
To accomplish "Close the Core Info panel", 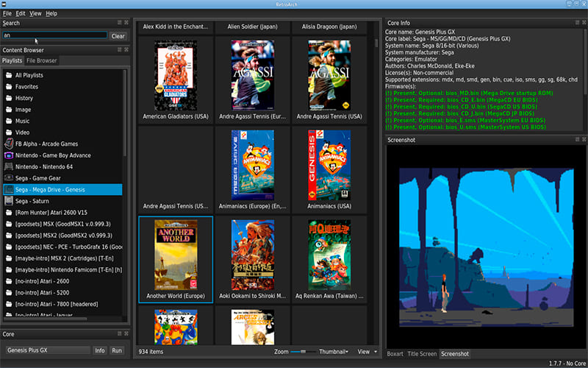I will tap(584, 23).
